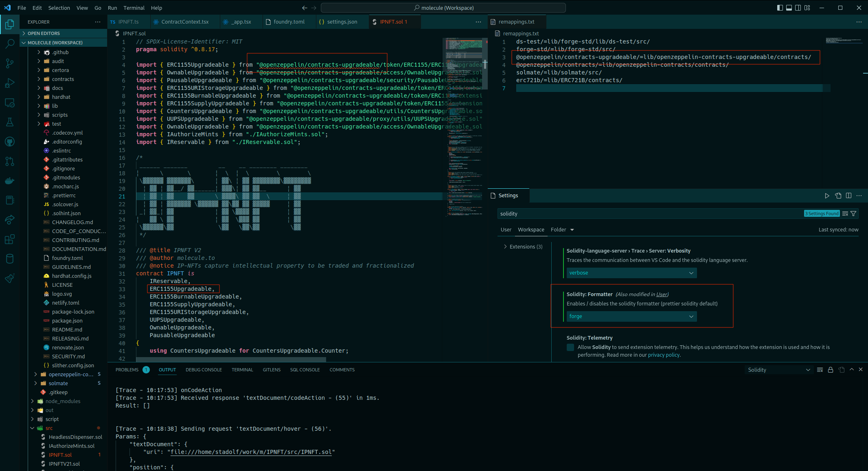Screen dimensions: 868x471
Task: Open the Remote Explorer view
Action: [9, 103]
